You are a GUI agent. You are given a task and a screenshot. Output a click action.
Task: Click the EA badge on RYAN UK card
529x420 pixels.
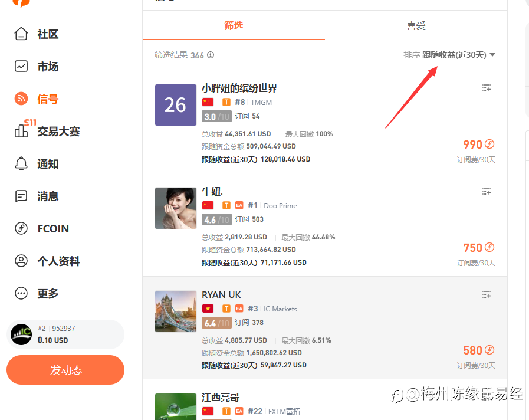(x=239, y=309)
